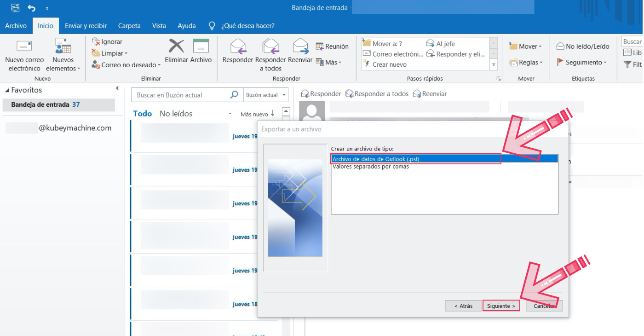Click the 'Siguiente >' button
The height and width of the screenshot is (336, 644).
point(501,306)
